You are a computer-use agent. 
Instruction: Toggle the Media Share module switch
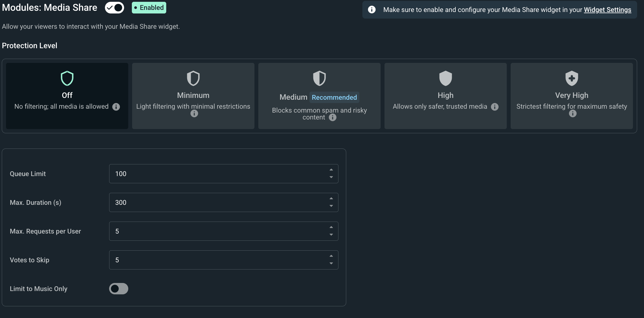click(115, 7)
